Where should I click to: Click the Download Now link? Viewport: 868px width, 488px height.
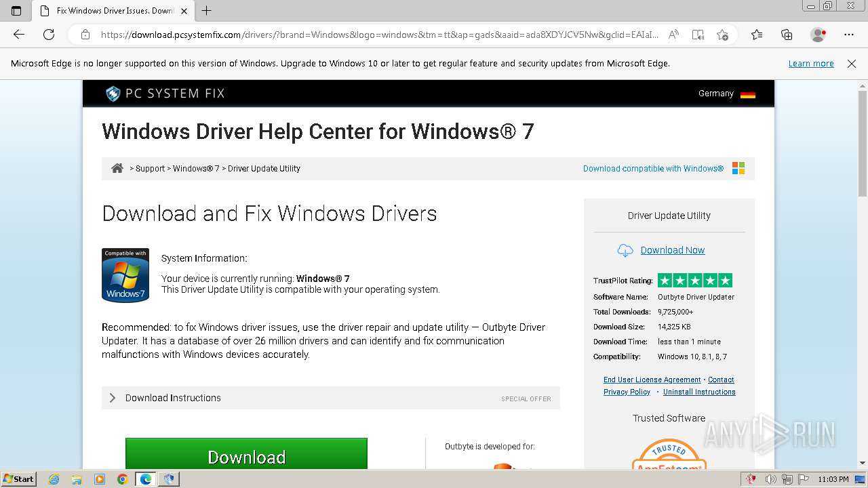pos(673,250)
